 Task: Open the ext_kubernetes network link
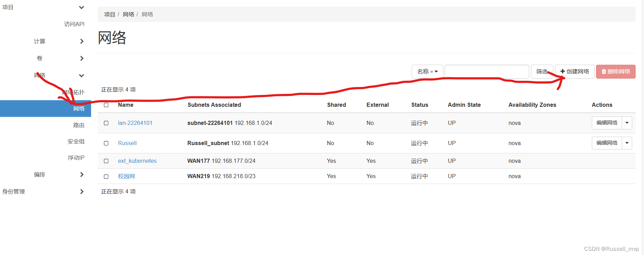(137, 161)
